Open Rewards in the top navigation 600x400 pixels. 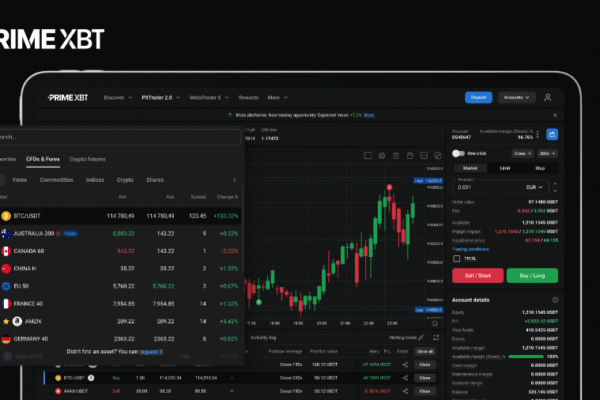point(248,98)
